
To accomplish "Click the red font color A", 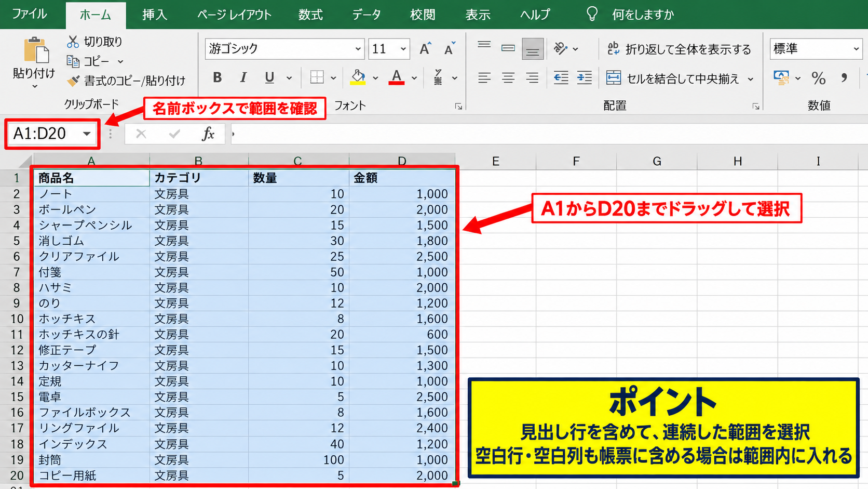I will point(397,77).
